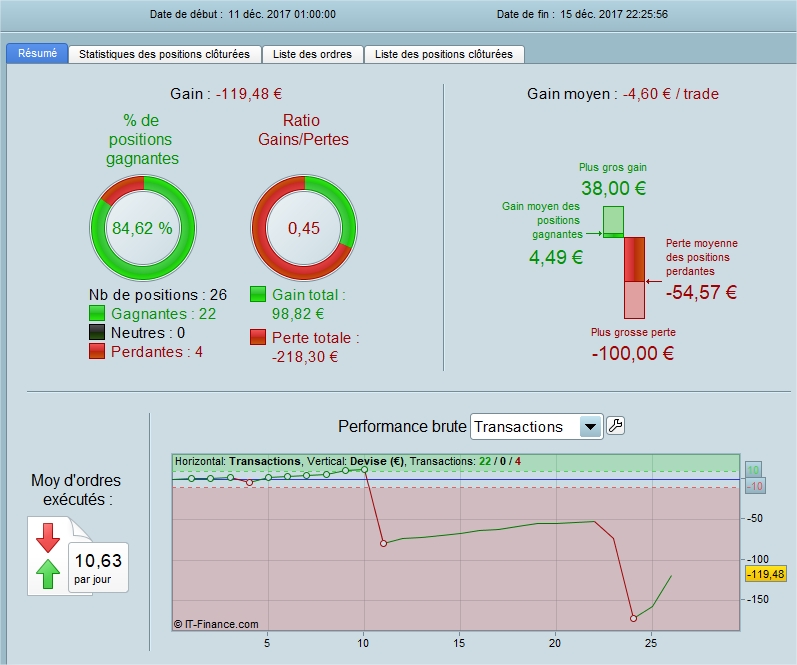Screen dimensions: 797x665
Task: Click the Gains/Pertes ratio donut chart
Action: (304, 227)
